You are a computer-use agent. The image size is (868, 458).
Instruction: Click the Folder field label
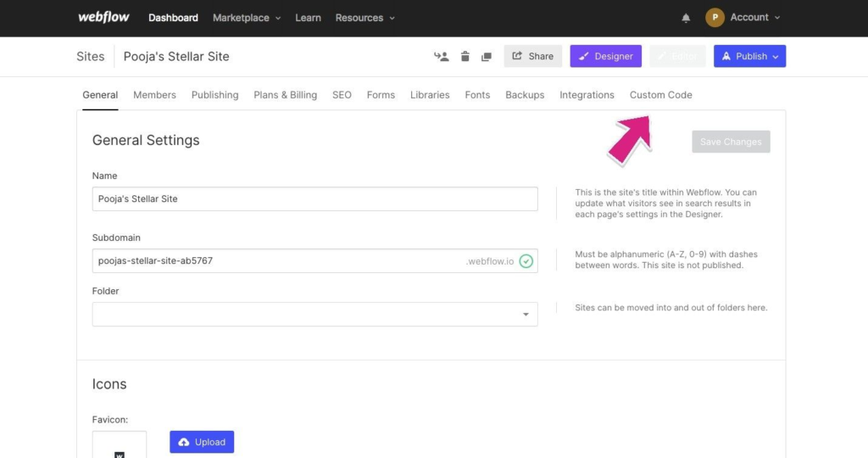coord(105,291)
